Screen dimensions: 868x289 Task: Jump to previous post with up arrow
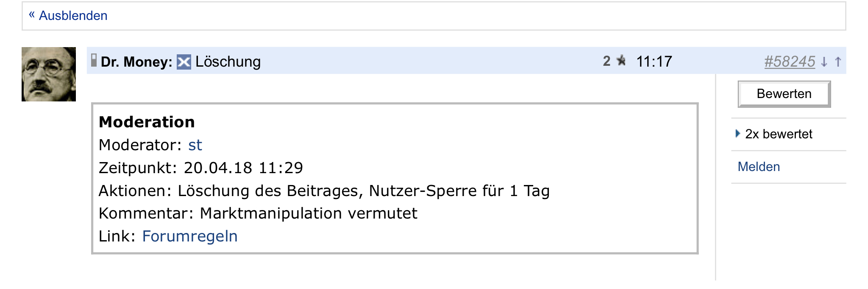(838, 62)
